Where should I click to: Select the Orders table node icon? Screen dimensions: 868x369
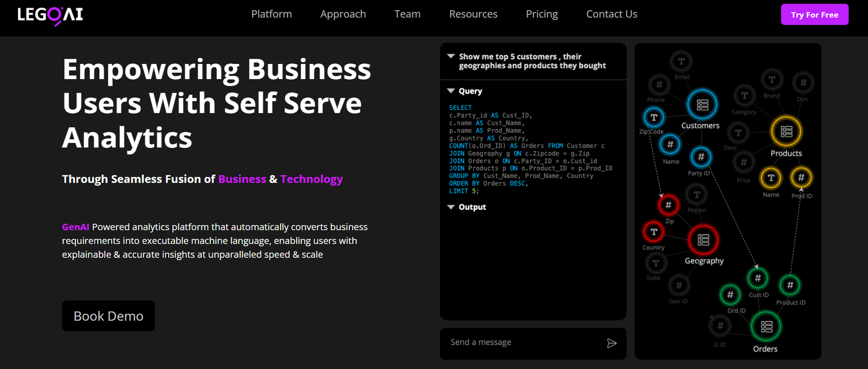[765, 326]
